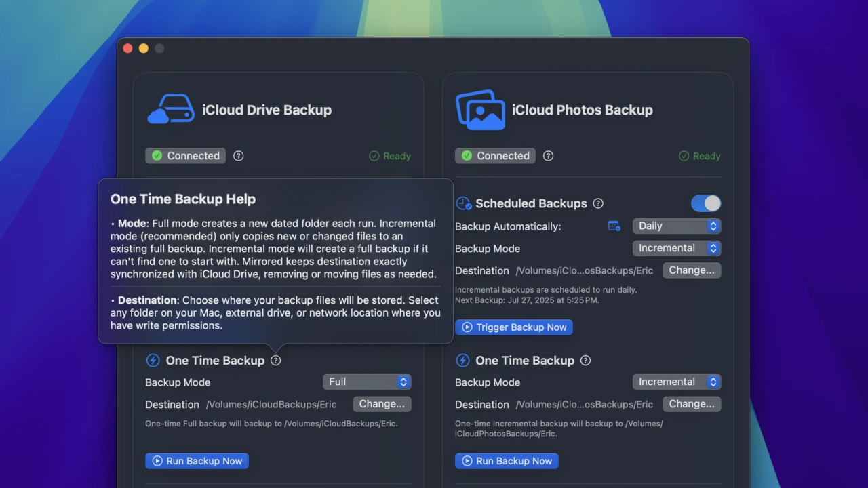Screen dimensions: 868x488
Task: Close Drive One Time Backup help popover icon
Action: click(x=275, y=361)
